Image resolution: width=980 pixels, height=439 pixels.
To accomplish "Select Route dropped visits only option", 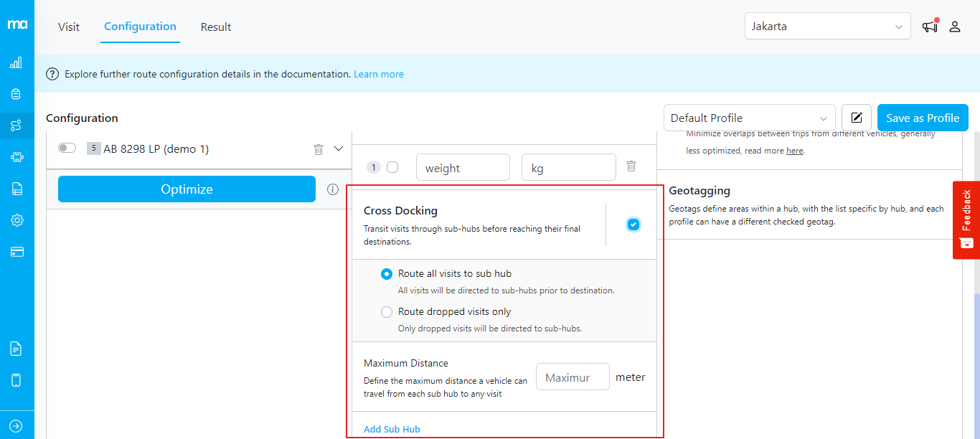I will [x=387, y=312].
